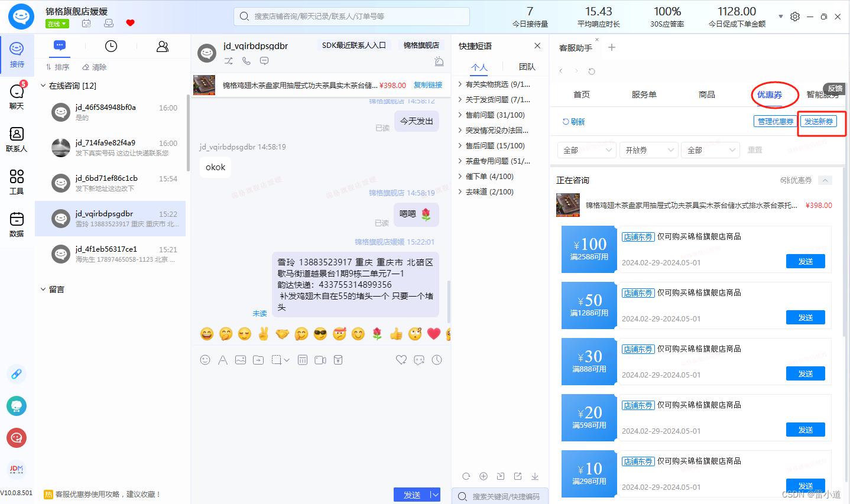Viewport: 850px width, 504px height.
Task: Click the heart-plus favorite icon
Action: 401,360
